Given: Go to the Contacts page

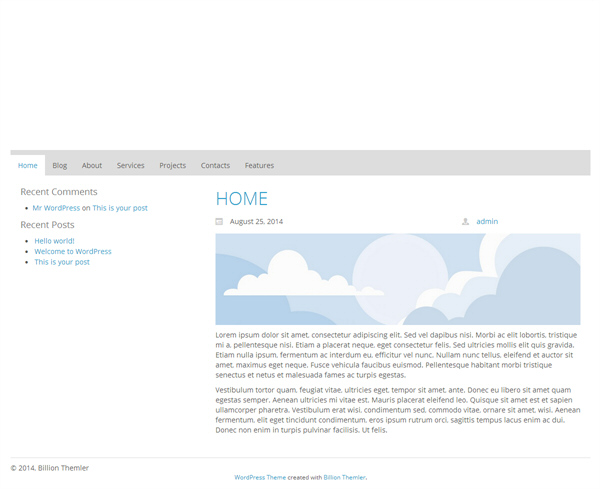Looking at the screenshot, I should point(215,165).
